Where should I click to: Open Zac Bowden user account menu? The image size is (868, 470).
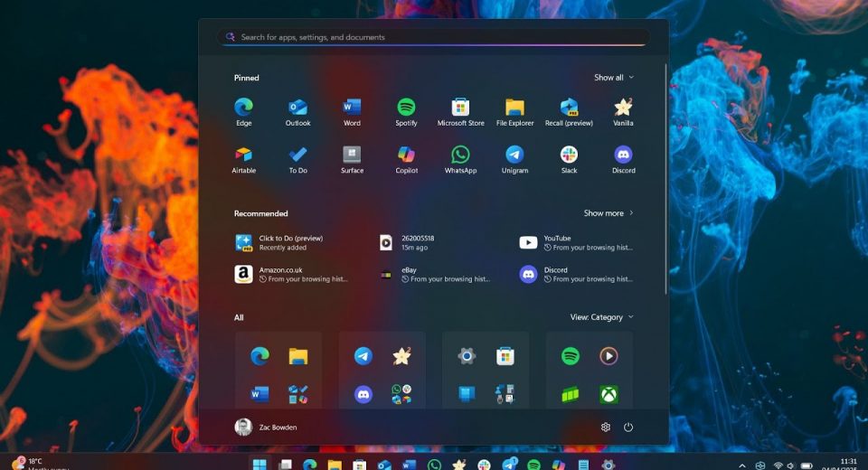point(266,427)
